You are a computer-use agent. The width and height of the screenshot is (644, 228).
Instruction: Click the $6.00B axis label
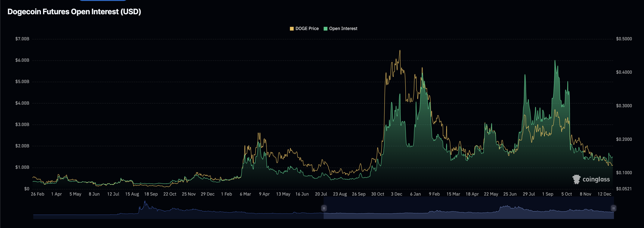[22, 60]
